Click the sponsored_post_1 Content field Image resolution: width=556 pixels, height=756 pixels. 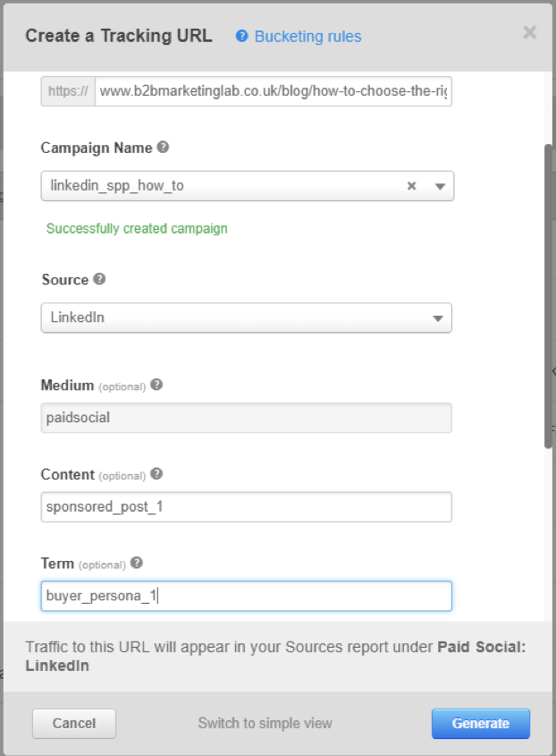click(x=246, y=506)
